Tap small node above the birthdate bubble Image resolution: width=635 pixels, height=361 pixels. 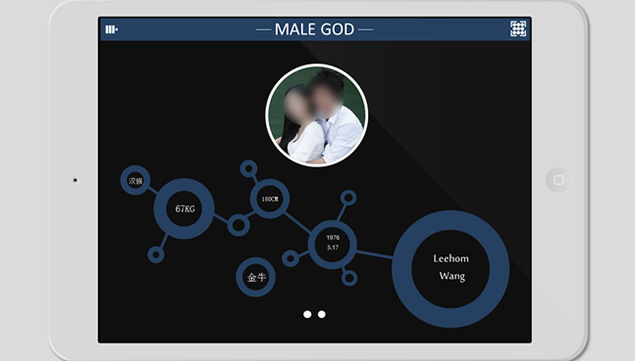(x=348, y=198)
